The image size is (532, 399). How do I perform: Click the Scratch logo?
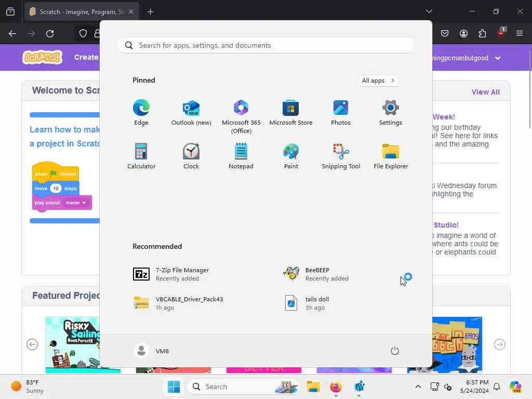tap(43, 57)
